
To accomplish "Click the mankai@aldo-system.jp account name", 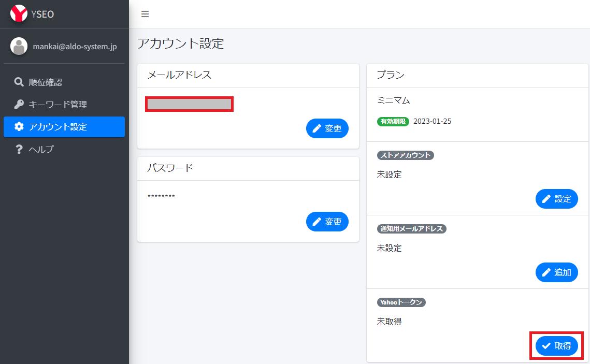I will (x=75, y=47).
